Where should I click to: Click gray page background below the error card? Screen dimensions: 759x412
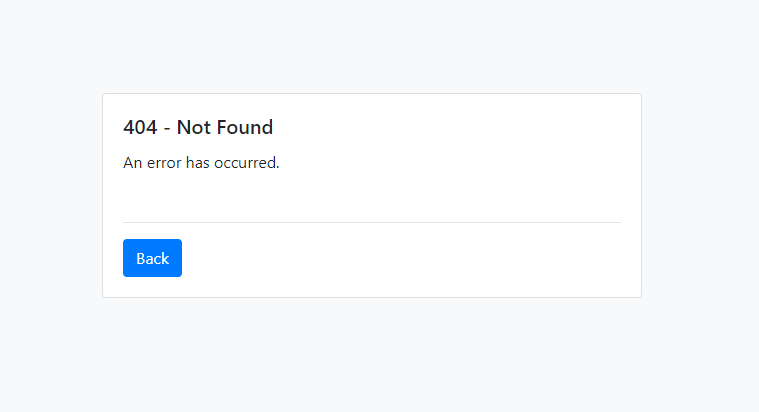click(x=371, y=355)
